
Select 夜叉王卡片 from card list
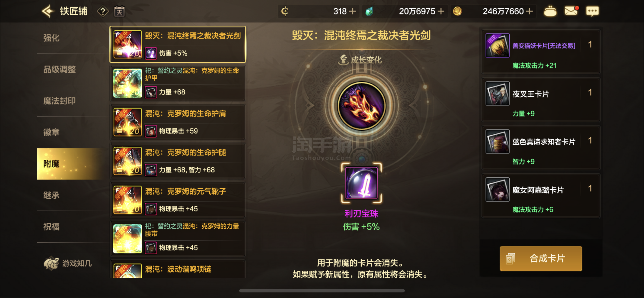541,100
